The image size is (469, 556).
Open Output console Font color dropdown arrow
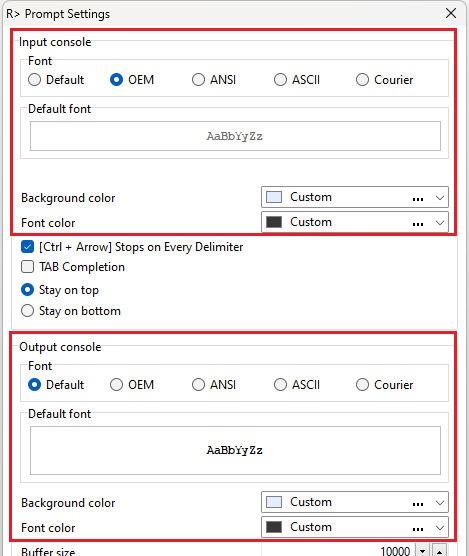(x=440, y=528)
